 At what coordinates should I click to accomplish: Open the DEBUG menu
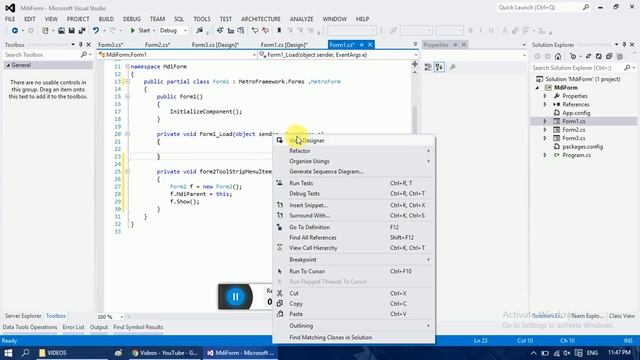131,19
